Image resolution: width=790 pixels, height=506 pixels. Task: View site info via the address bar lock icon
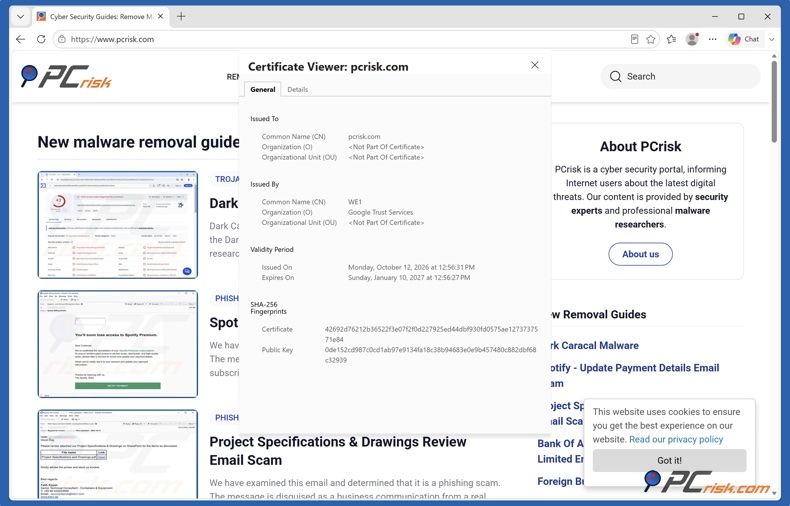click(61, 39)
